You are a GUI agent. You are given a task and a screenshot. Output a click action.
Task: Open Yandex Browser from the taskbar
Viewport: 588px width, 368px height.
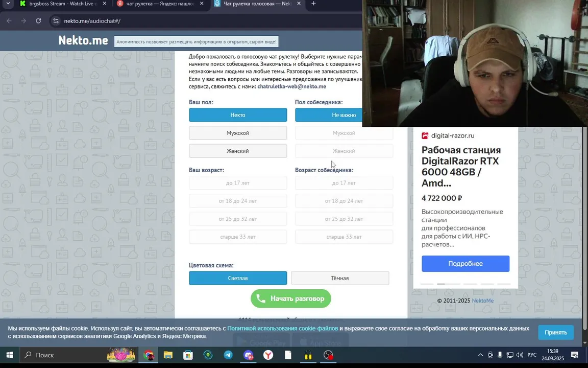(x=268, y=355)
